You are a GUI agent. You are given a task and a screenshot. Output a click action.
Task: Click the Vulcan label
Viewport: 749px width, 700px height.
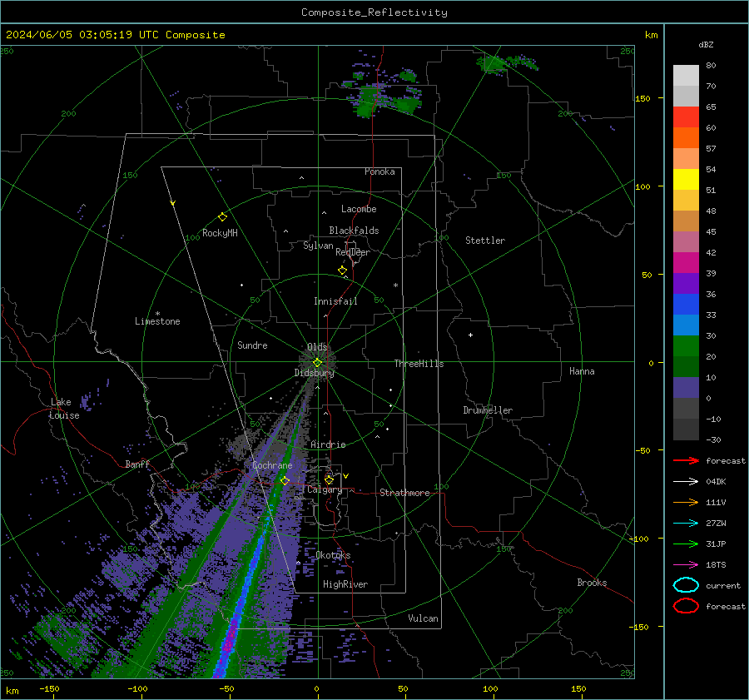[423, 618]
